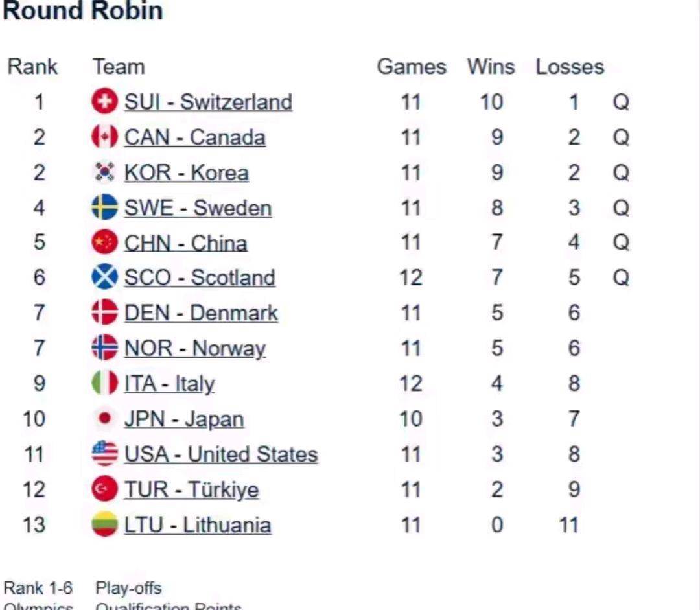Select the JPN - Japan link

[x=183, y=419]
